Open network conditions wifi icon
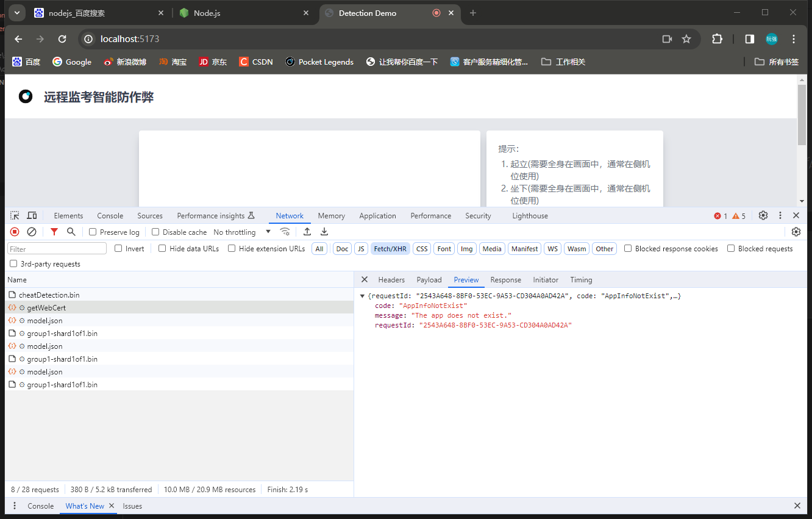812x519 pixels. [x=285, y=232]
